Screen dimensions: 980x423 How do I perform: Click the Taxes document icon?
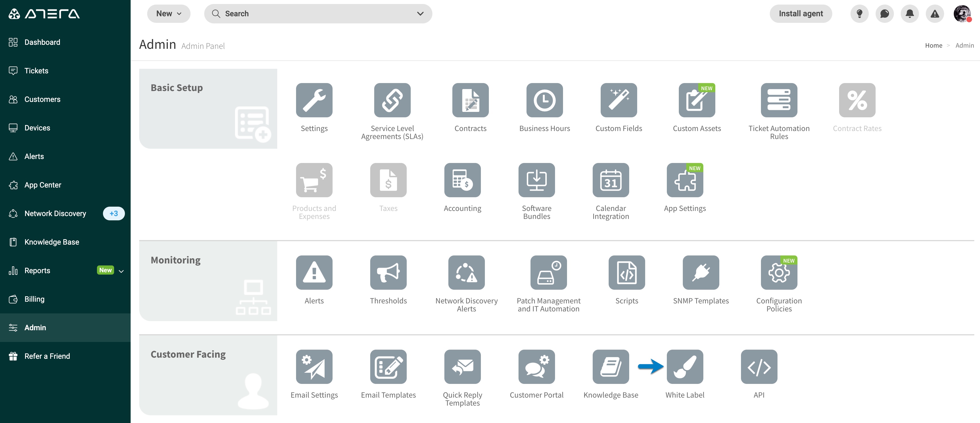[x=388, y=180]
